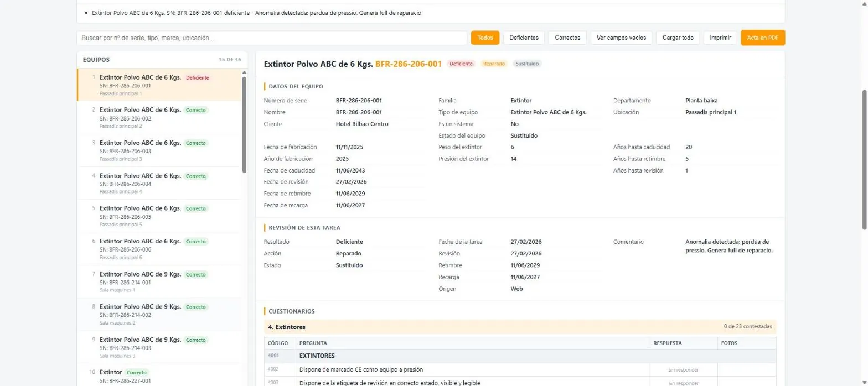The image size is (868, 386).
Task: Click the Cargar todo button
Action: [678, 38]
